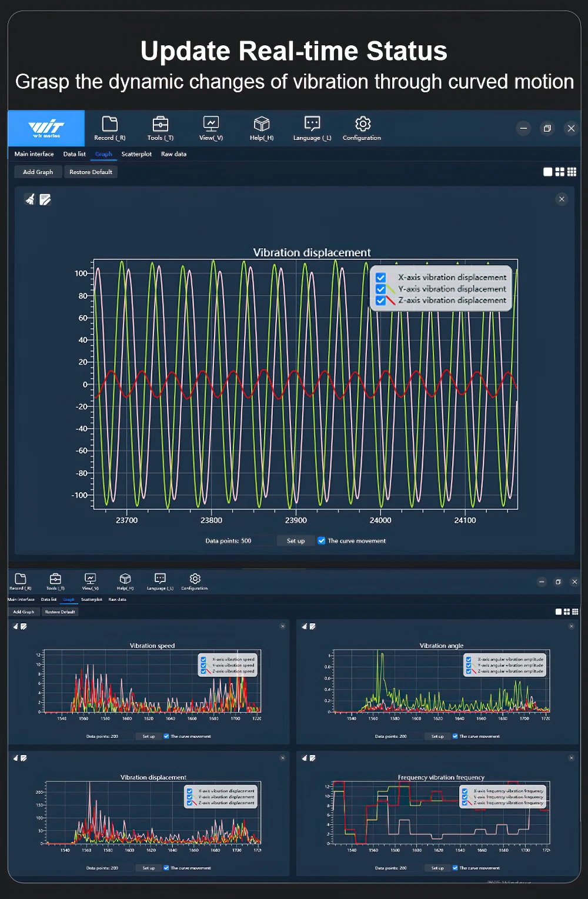Open the Configuration gear in upper window
The width and height of the screenshot is (588, 899).
362,128
